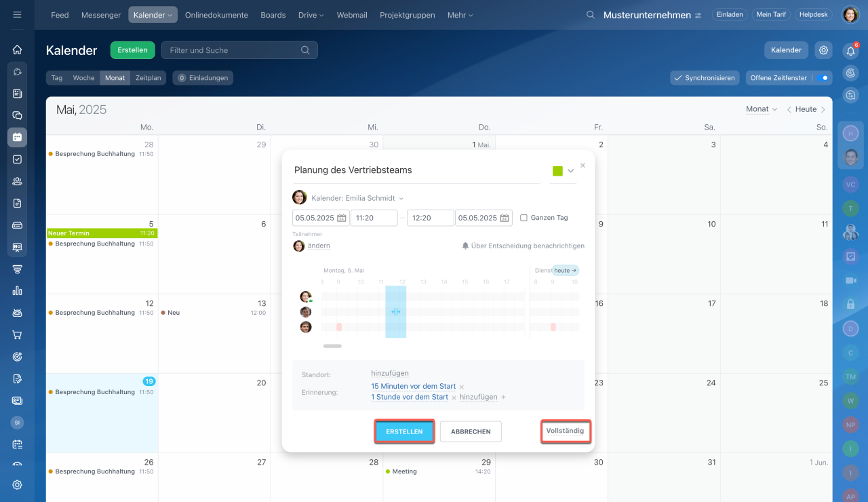Remove the 15 Minuten reminder
This screenshot has width=868, height=502.
coord(462,387)
